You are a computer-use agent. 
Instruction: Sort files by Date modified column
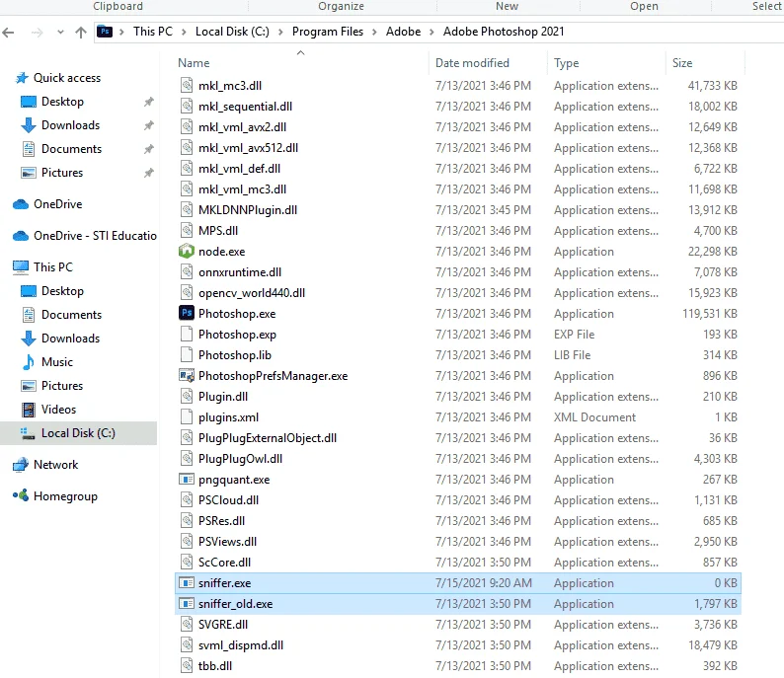click(x=472, y=63)
